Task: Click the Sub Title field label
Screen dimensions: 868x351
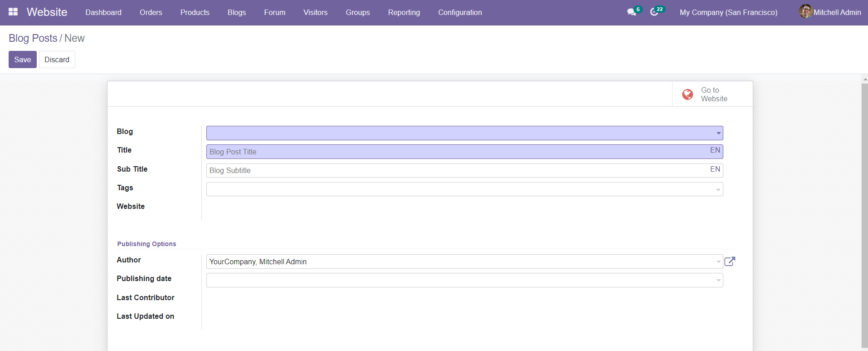Action: (x=132, y=169)
